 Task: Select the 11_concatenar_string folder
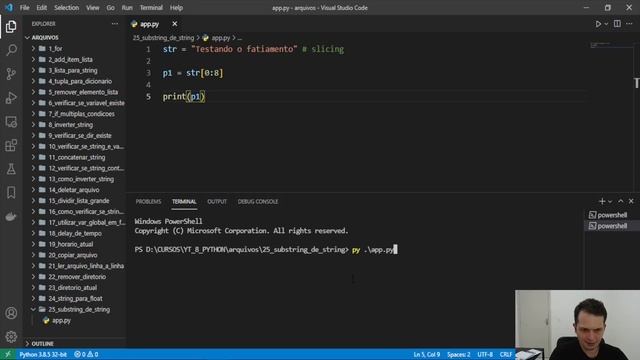(x=77, y=157)
